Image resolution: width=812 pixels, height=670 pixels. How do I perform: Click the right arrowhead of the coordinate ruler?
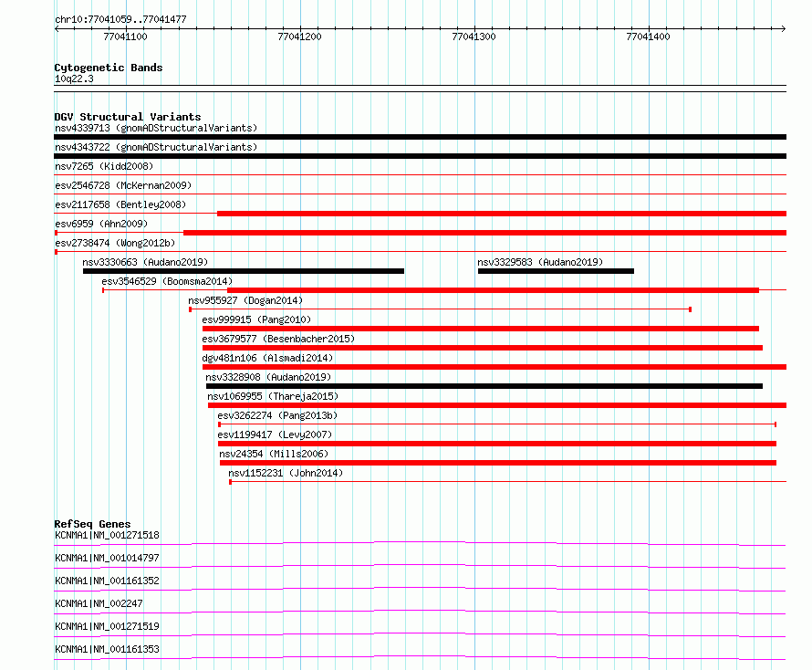click(784, 29)
